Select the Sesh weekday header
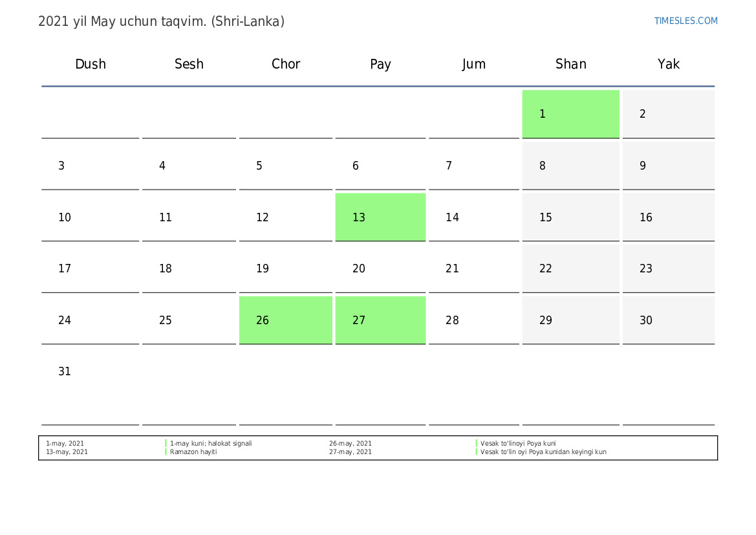Image resolution: width=756 pixels, height=535 pixels. 189,64
